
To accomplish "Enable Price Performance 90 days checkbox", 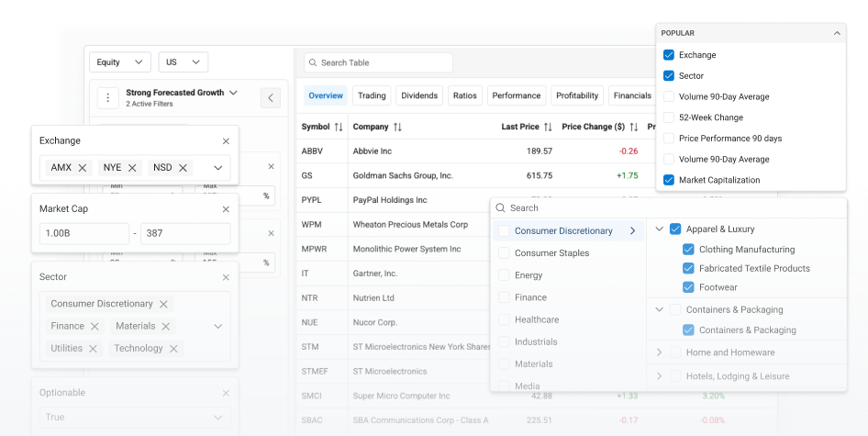I will tap(669, 139).
